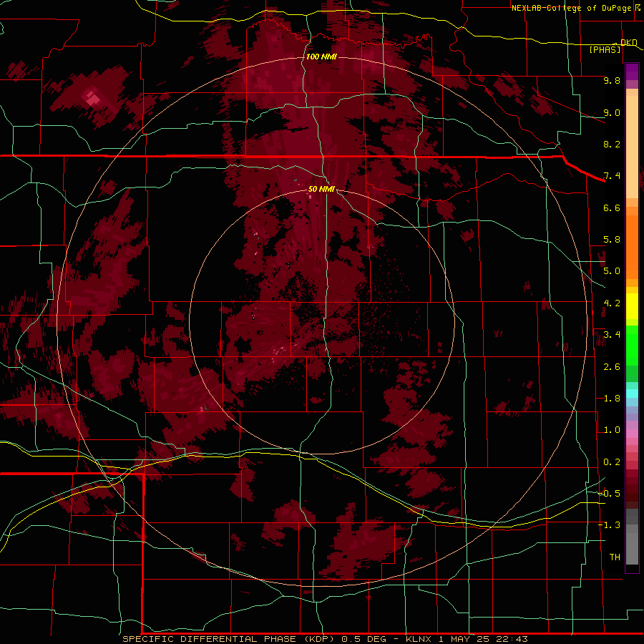Click the 9.0 value on color scale
This screenshot has height=644, width=644.
612,112
